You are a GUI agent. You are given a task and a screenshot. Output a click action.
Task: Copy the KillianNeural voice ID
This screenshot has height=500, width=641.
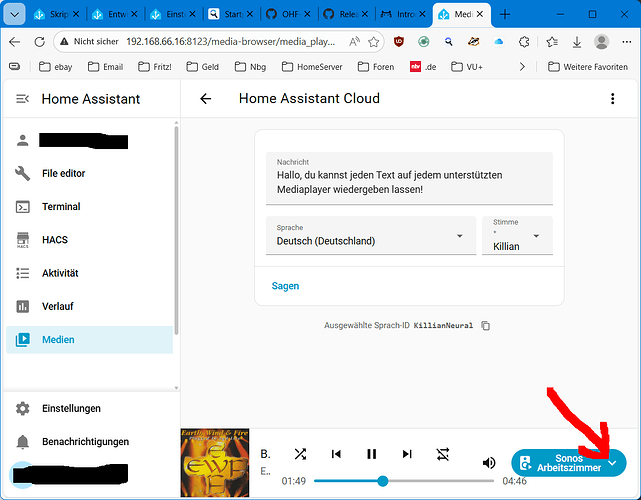pyautogui.click(x=485, y=325)
